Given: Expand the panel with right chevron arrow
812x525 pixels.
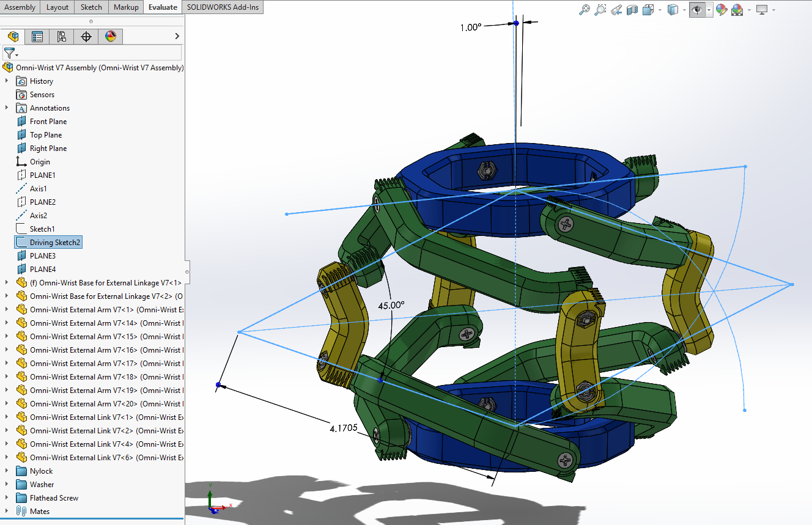Looking at the screenshot, I should coord(177,37).
